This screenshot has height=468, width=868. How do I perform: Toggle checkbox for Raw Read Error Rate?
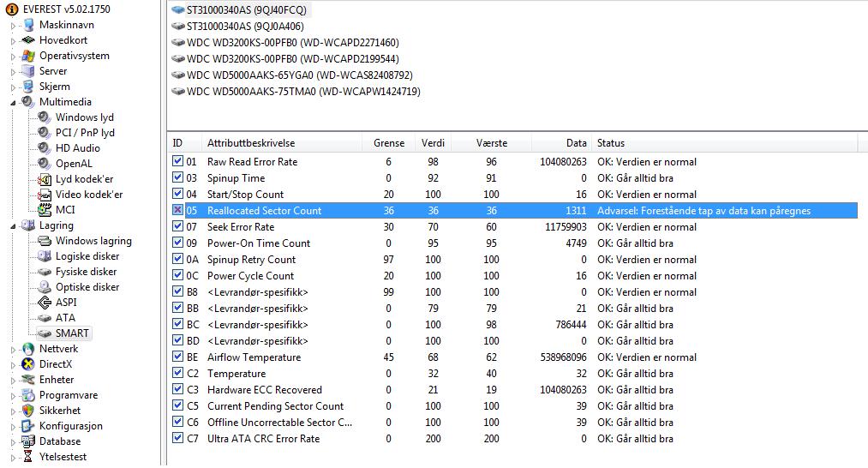point(177,161)
